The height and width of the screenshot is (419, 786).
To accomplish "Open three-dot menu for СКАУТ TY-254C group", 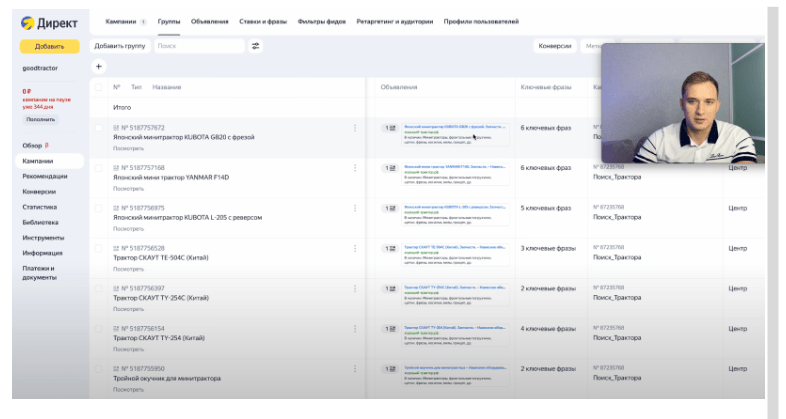I will [355, 288].
